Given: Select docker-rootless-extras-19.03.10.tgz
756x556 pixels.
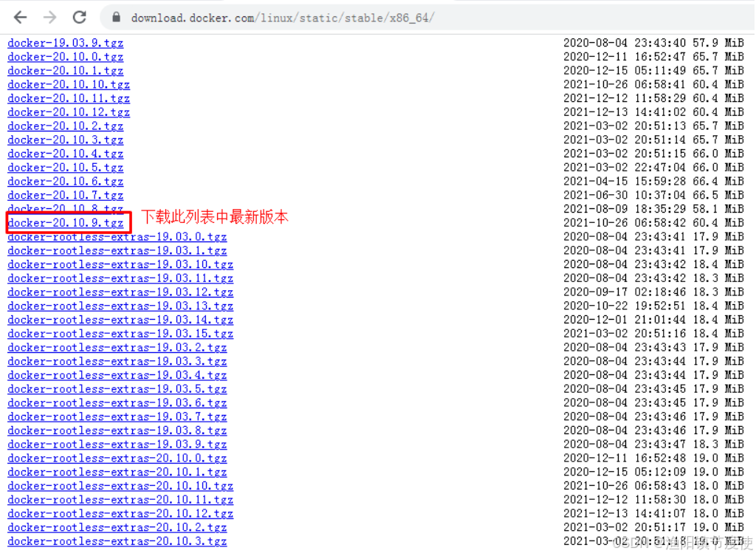Looking at the screenshot, I should pos(120,265).
